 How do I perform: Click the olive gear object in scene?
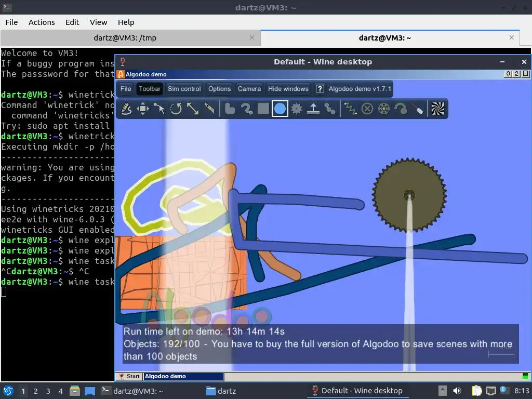tap(409, 195)
